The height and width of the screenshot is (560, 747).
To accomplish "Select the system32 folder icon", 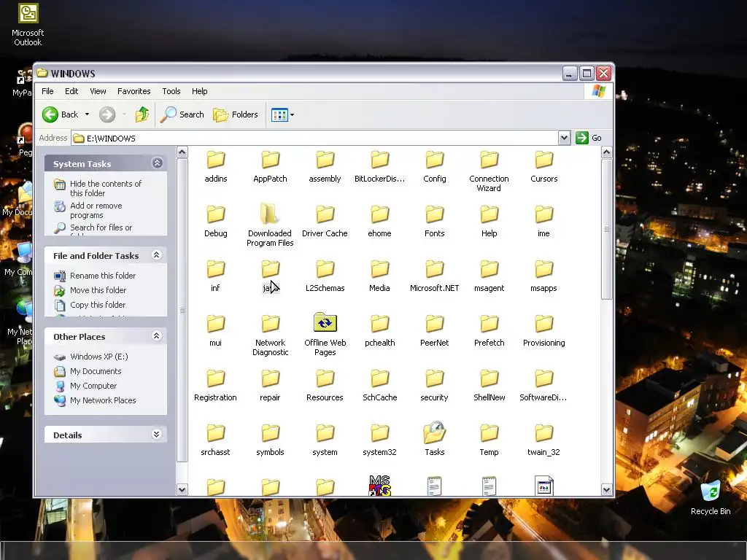I will (379, 433).
